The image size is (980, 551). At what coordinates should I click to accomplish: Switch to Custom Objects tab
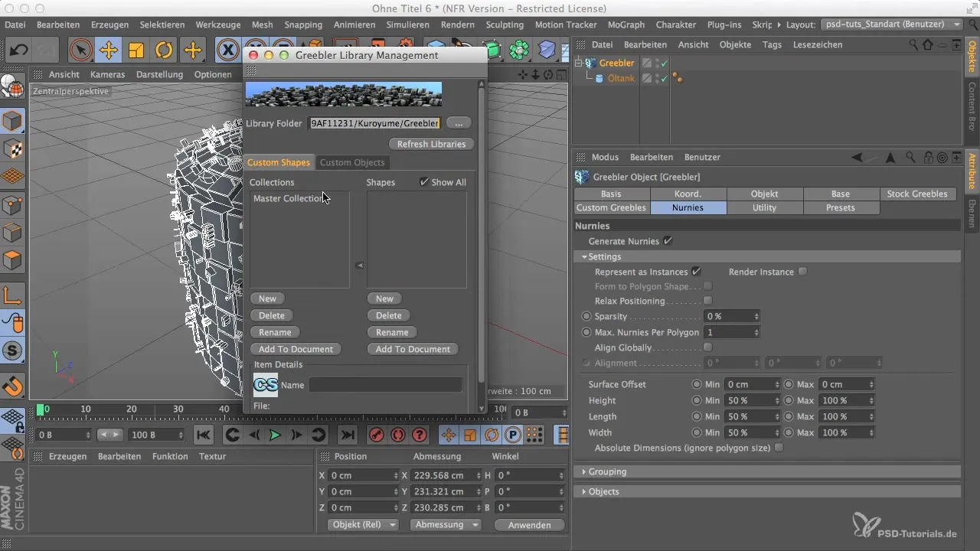(352, 162)
